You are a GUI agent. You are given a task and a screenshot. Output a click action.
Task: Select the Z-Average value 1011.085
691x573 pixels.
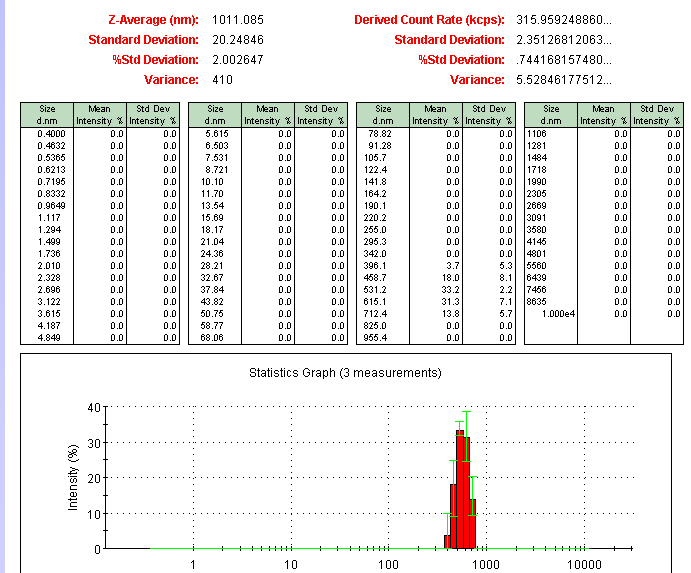point(238,20)
